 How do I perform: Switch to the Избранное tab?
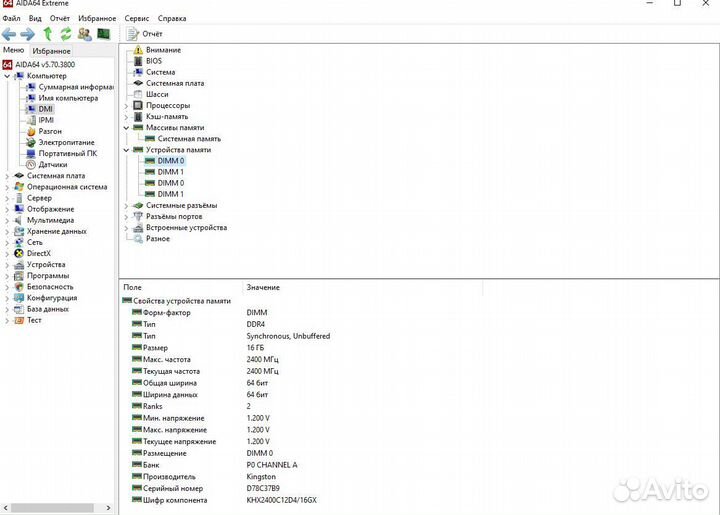[51, 50]
